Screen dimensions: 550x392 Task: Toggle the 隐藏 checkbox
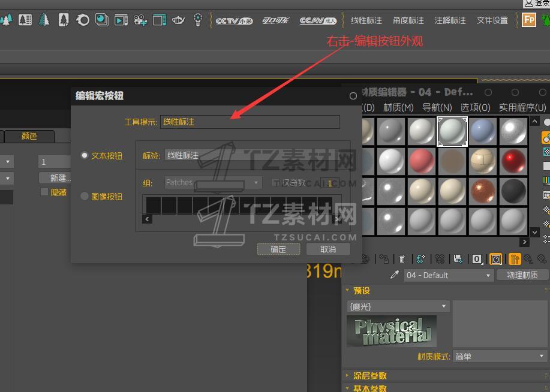(44, 192)
